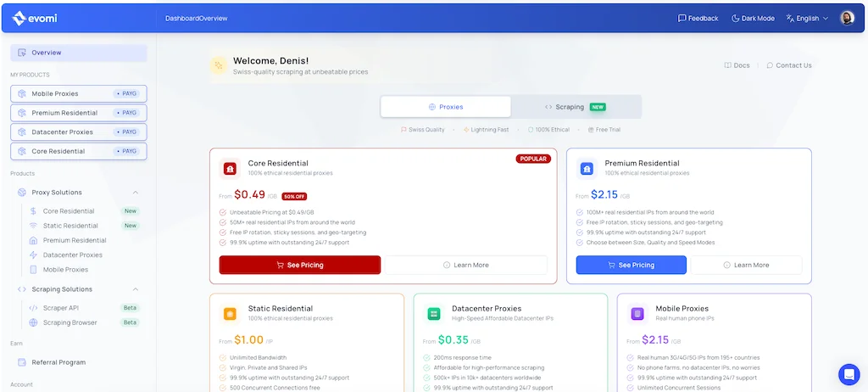Viewport: 868px width, 392px height.
Task: Click the Premium Residential card icon
Action: (x=587, y=168)
